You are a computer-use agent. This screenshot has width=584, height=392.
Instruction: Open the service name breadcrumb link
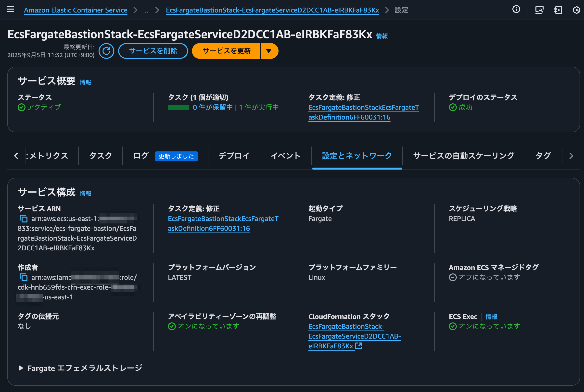(272, 10)
